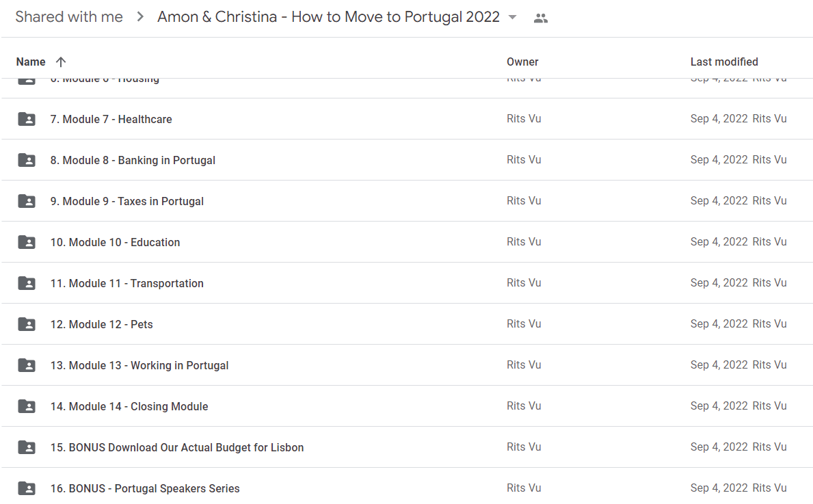The height and width of the screenshot is (504, 813).
Task: Click the Module 12 Pets folder icon
Action: (x=27, y=324)
